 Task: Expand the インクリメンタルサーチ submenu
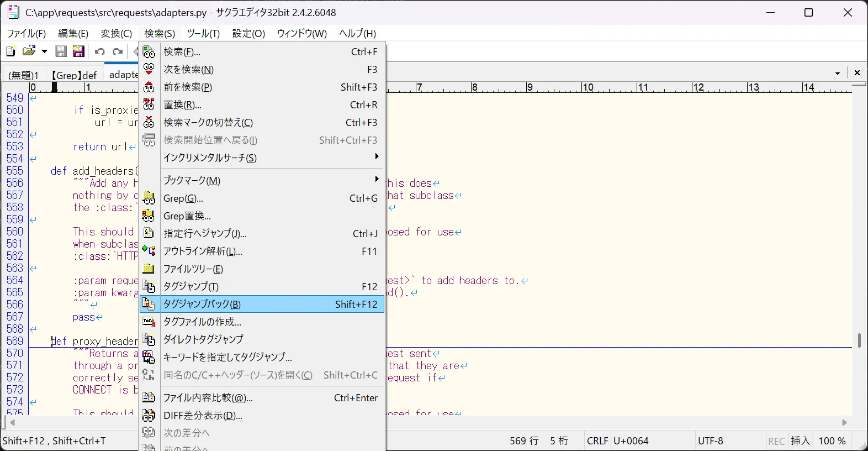click(x=210, y=158)
